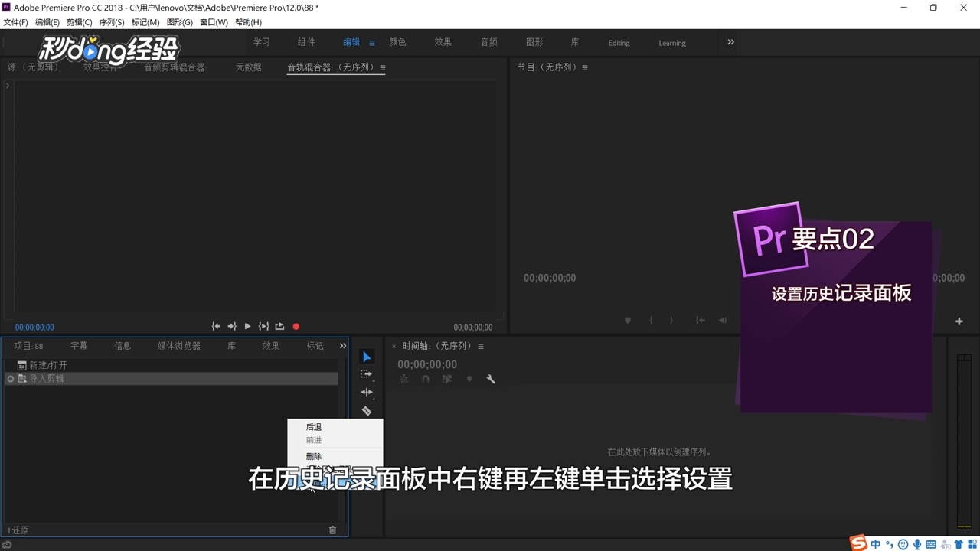Open the 序列(S) menu
Image resolution: width=980 pixels, height=551 pixels.
(x=112, y=22)
